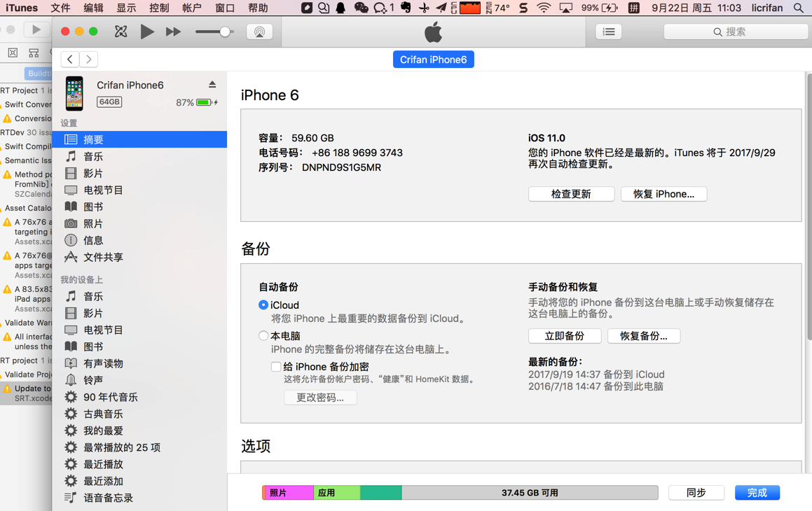Viewport: 812px width, 511px height.
Task: Click the 完成 done button
Action: click(757, 493)
